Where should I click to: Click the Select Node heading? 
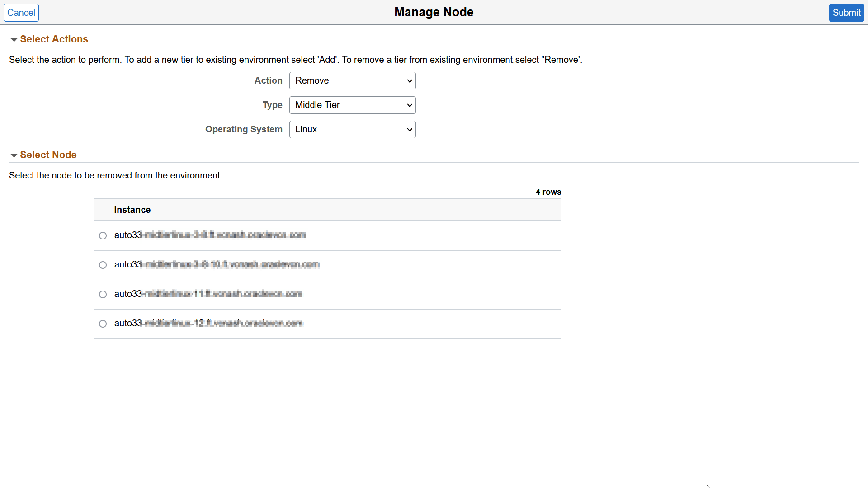(48, 155)
